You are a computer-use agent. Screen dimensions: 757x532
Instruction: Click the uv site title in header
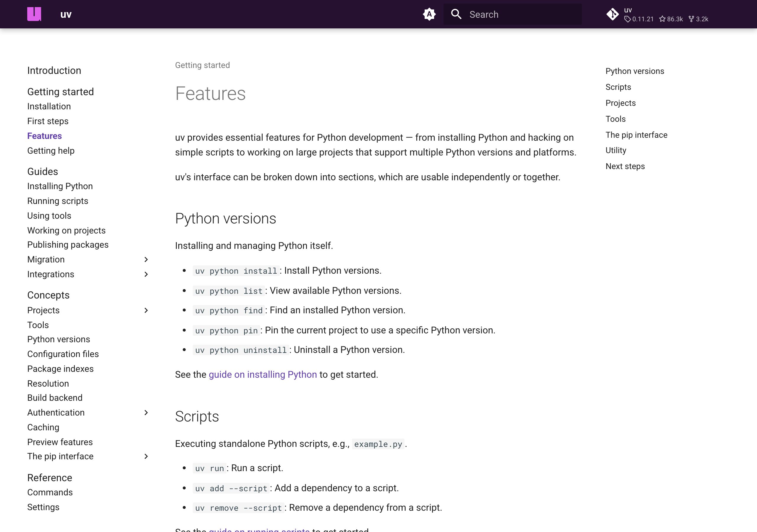coord(66,14)
